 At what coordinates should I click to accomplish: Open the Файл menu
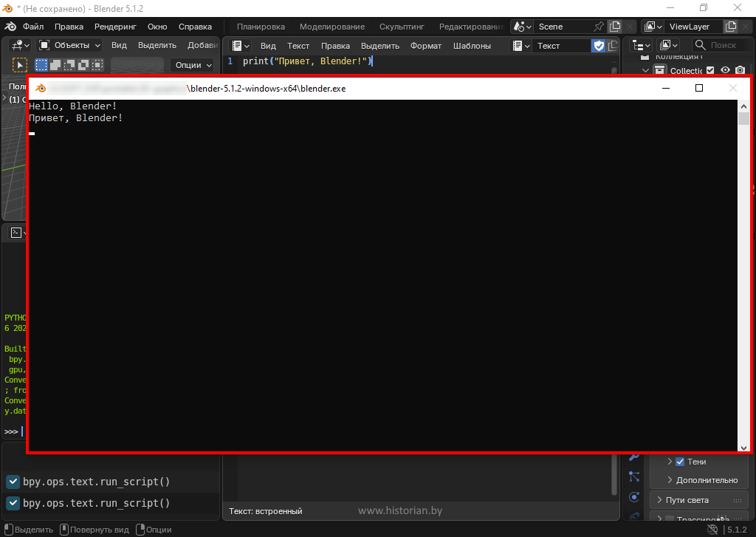pos(33,27)
